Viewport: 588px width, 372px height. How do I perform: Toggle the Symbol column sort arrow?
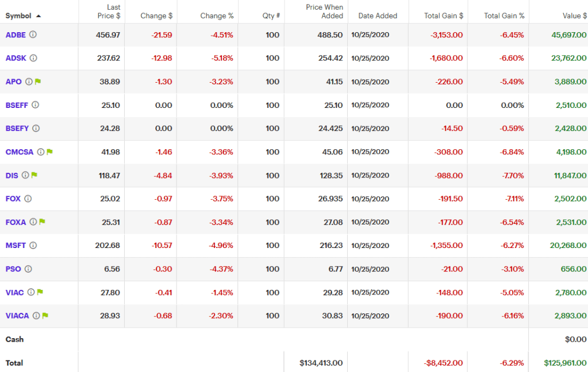coord(39,16)
